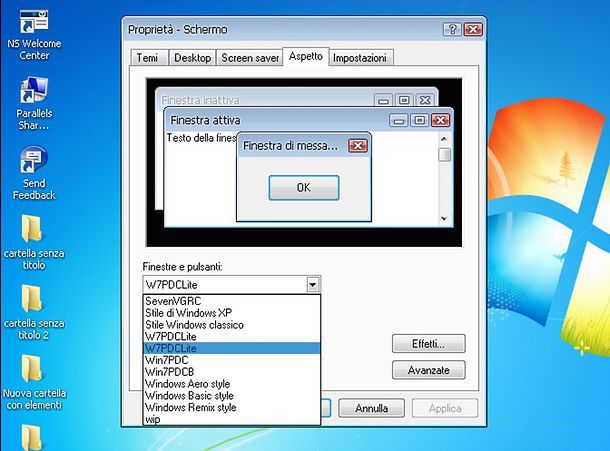Open the Screen saver tab
This screenshot has width=610, height=451.
[x=250, y=58]
